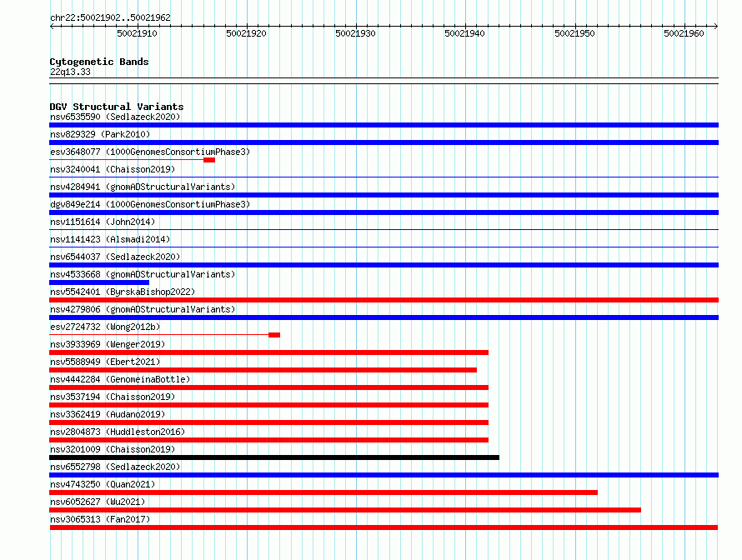Click the short blue bar of nsv4533668
The width and height of the screenshot is (742, 560).
click(99, 282)
